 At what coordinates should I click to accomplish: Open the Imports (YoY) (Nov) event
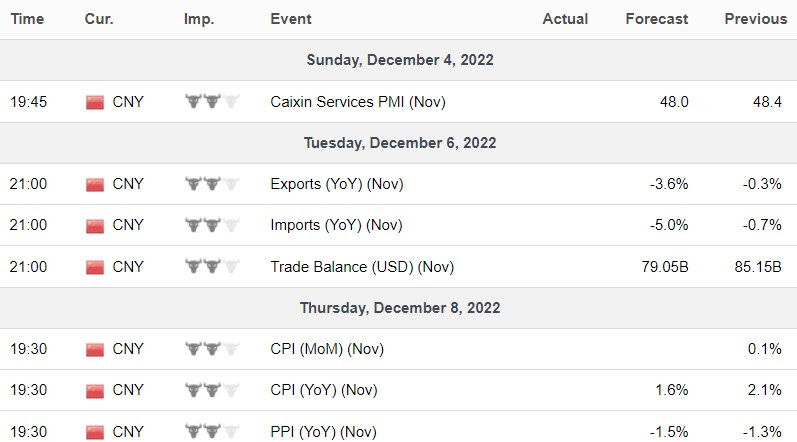(337, 225)
